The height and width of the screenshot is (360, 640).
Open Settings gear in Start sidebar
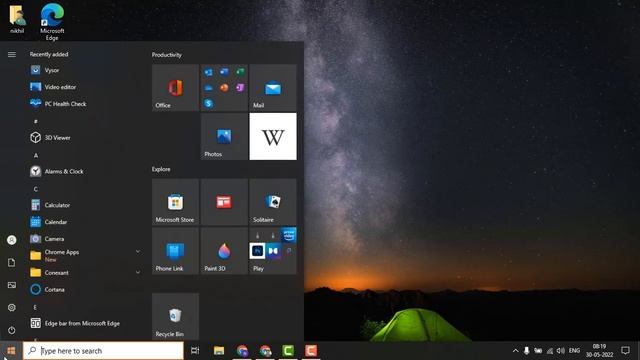[11, 307]
